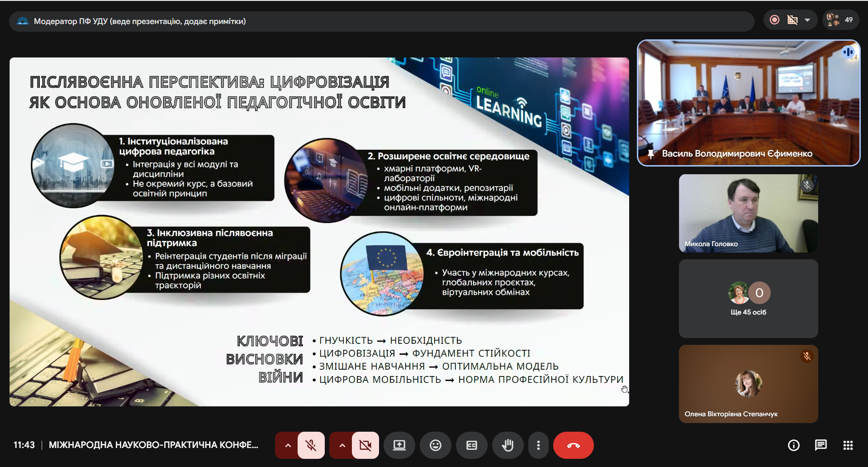Image resolution: width=868 pixels, height=467 pixels.
Task: Turn your camera on
Action: click(365, 445)
